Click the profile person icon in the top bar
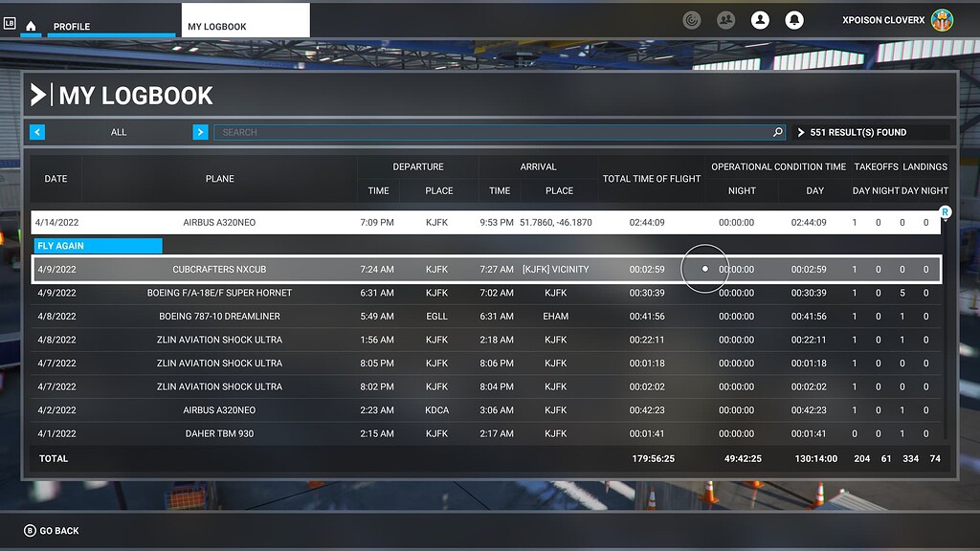The height and width of the screenshot is (551, 980). (760, 19)
